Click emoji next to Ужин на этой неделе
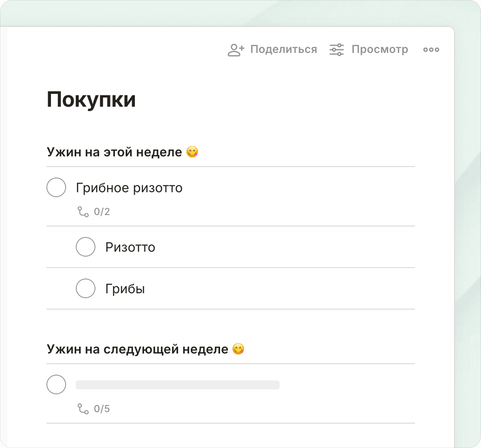 point(192,152)
